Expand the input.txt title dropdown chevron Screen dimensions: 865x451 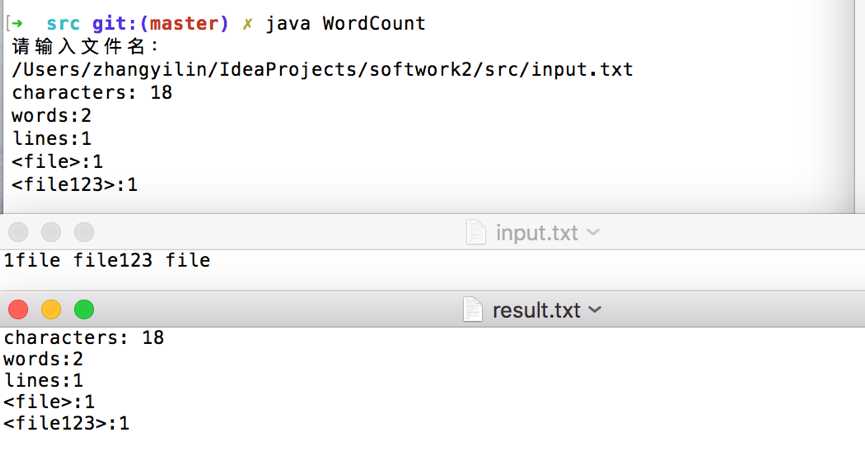click(x=593, y=233)
